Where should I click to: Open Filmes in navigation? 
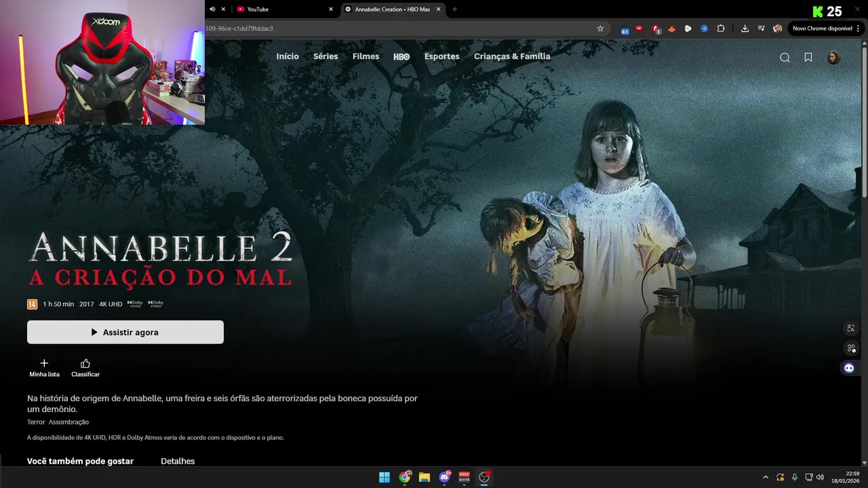[366, 56]
